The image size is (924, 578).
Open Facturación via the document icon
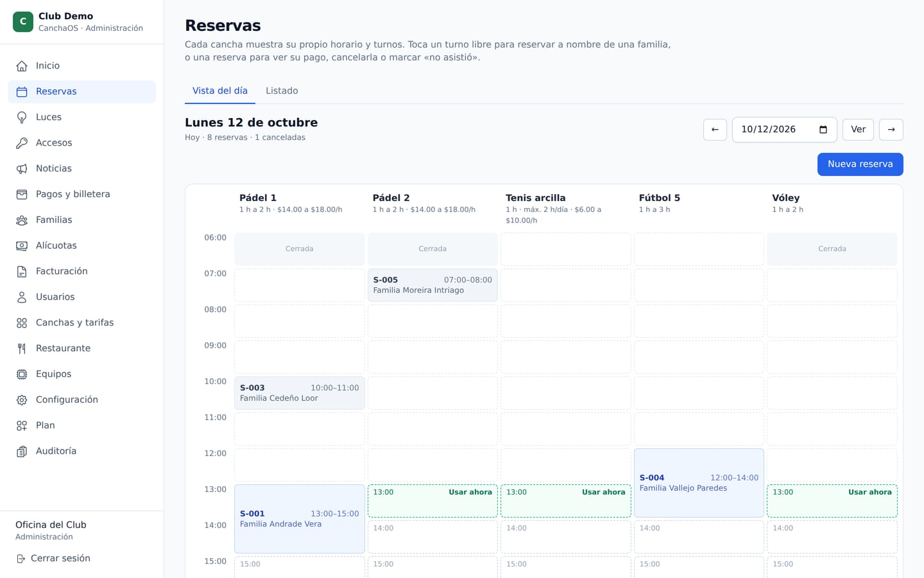(22, 271)
